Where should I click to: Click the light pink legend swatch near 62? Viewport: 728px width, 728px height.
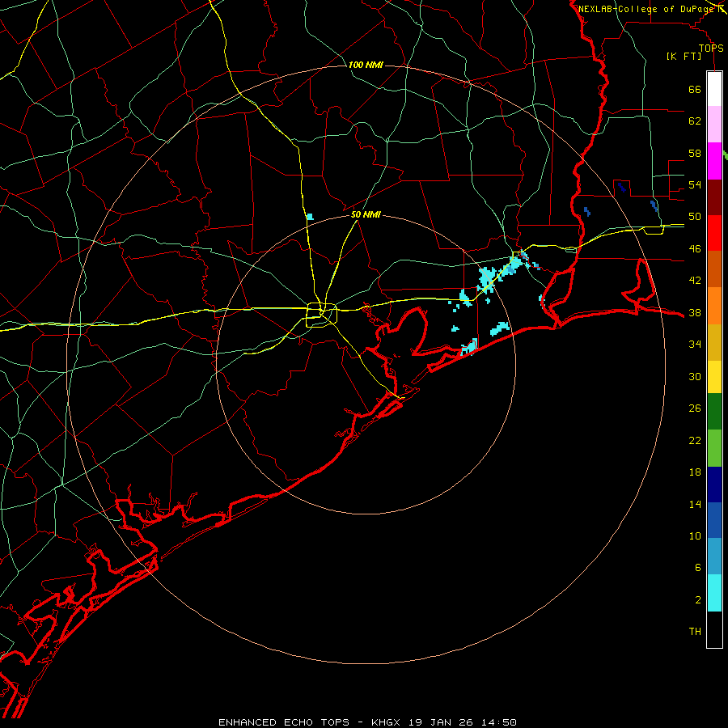click(714, 125)
